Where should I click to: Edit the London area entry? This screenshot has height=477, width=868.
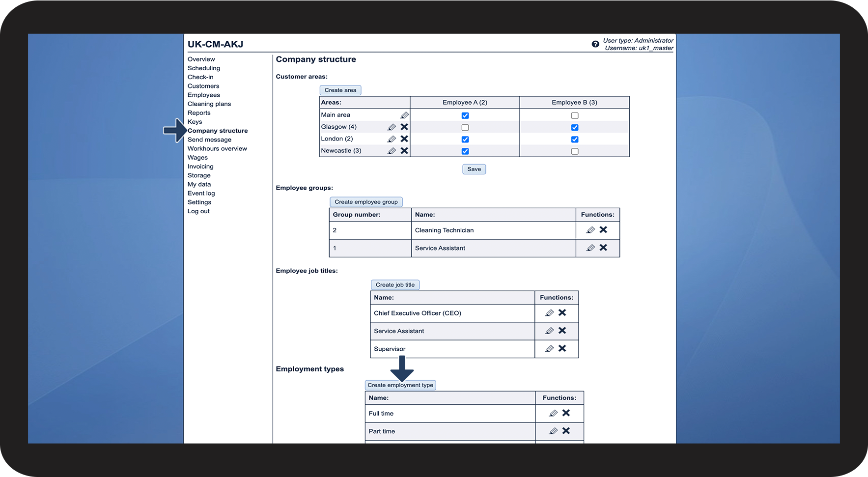coord(392,139)
